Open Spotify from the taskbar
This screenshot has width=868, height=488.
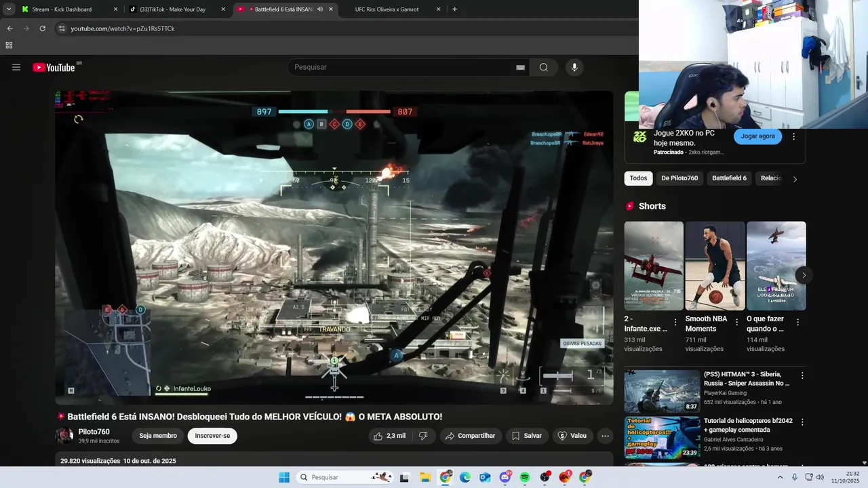coord(525,477)
